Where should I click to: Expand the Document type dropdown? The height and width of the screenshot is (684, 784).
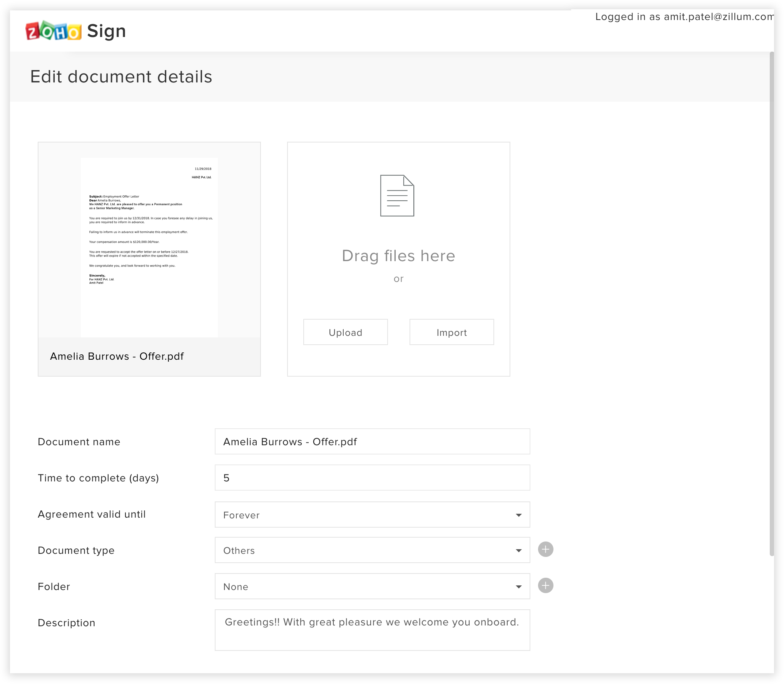click(372, 550)
